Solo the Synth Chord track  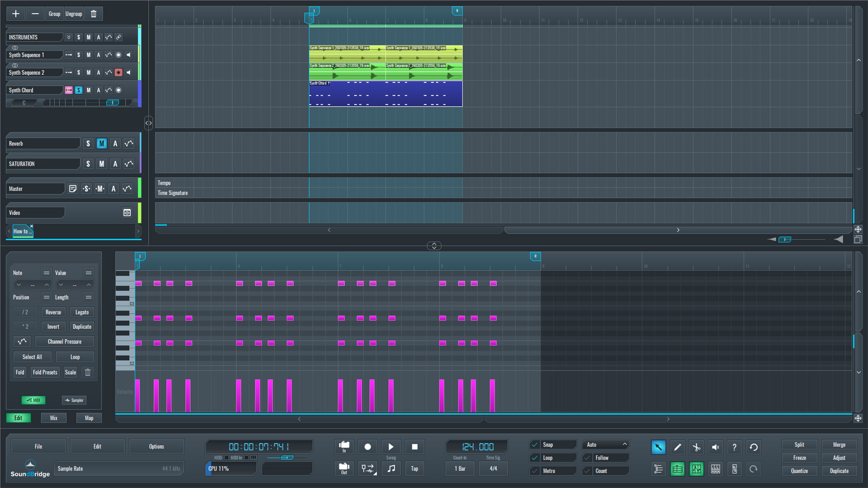pyautogui.click(x=79, y=90)
